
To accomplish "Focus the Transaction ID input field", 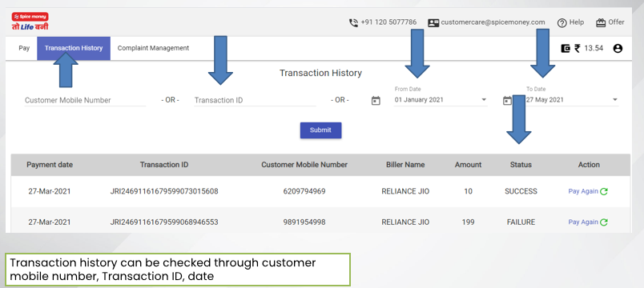I will pos(255,100).
